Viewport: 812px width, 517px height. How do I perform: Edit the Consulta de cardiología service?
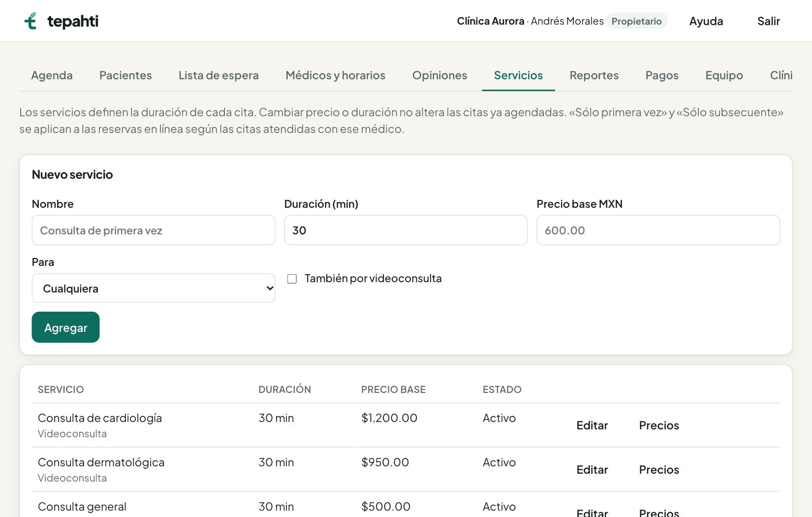(592, 425)
